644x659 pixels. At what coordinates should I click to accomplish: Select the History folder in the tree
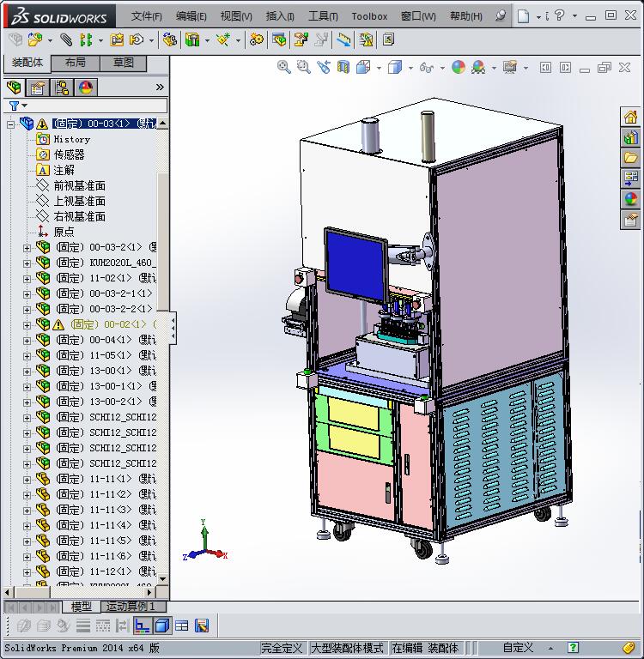(x=72, y=139)
